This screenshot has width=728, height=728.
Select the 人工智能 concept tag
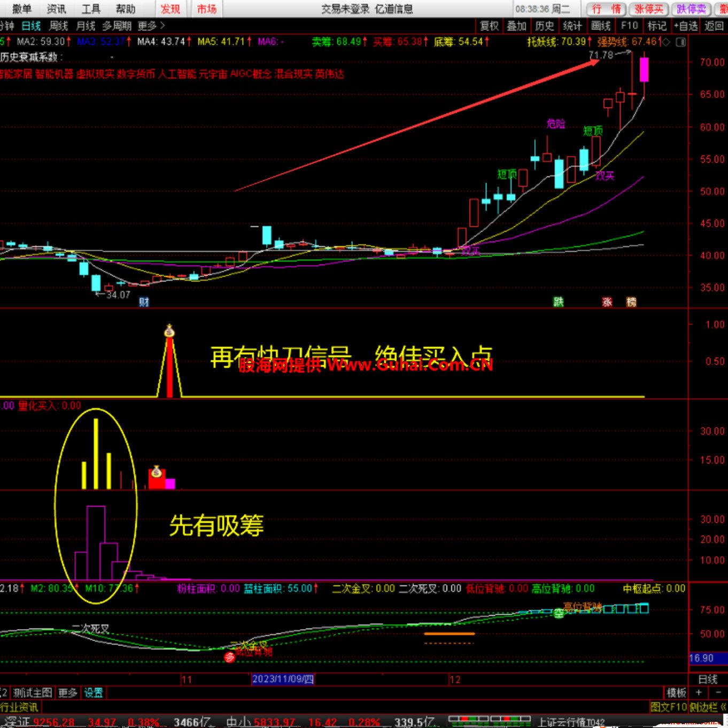point(176,74)
